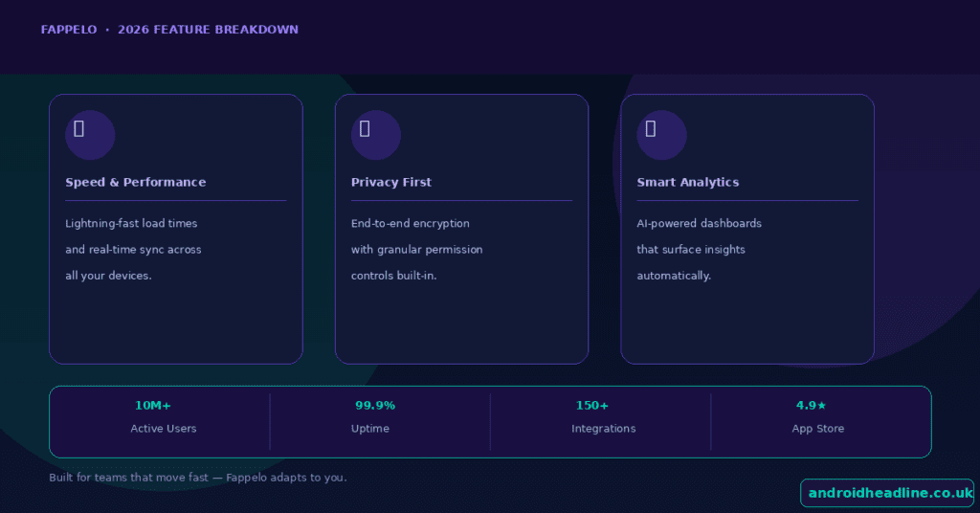Click the "99.9%" stat value
Viewport: 980px width, 513px height.
(375, 406)
